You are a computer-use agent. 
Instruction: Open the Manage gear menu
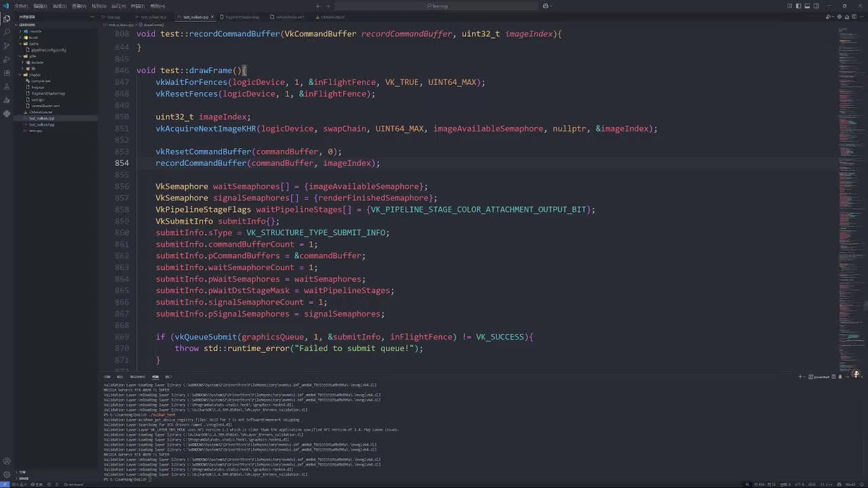pyautogui.click(x=7, y=475)
